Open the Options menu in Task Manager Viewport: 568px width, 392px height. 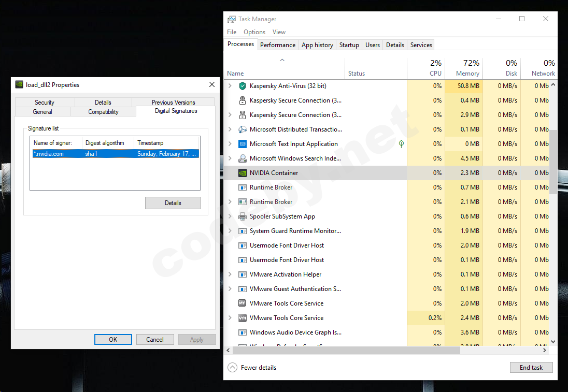[x=254, y=32]
